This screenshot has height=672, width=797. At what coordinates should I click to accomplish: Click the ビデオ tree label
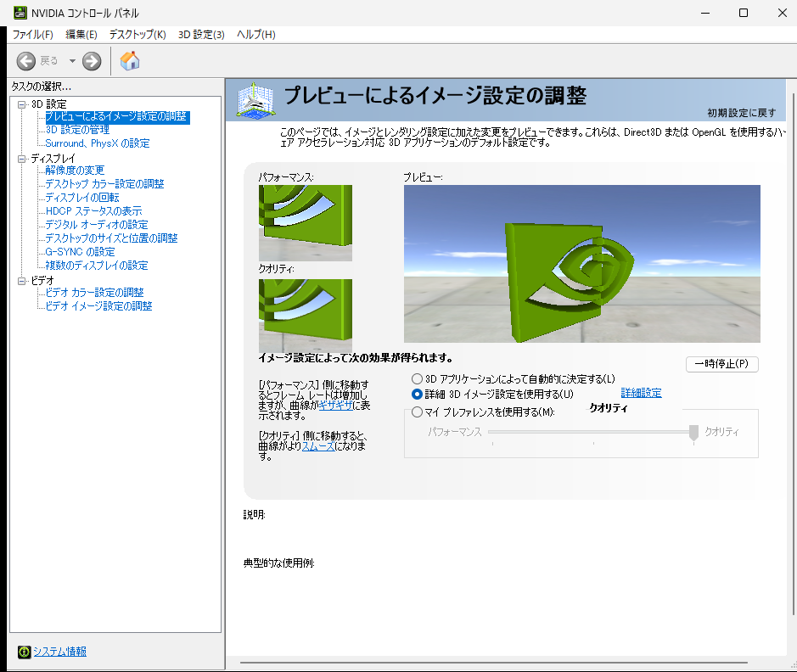pyautogui.click(x=42, y=280)
